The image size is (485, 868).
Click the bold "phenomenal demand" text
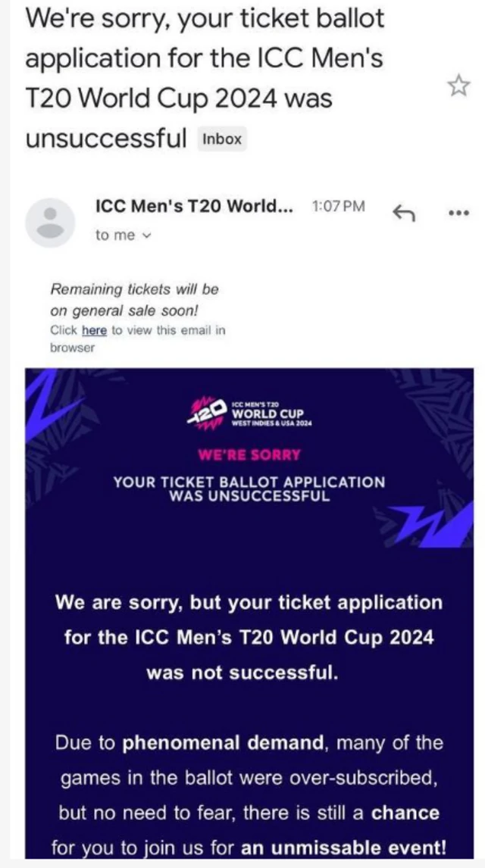(224, 743)
